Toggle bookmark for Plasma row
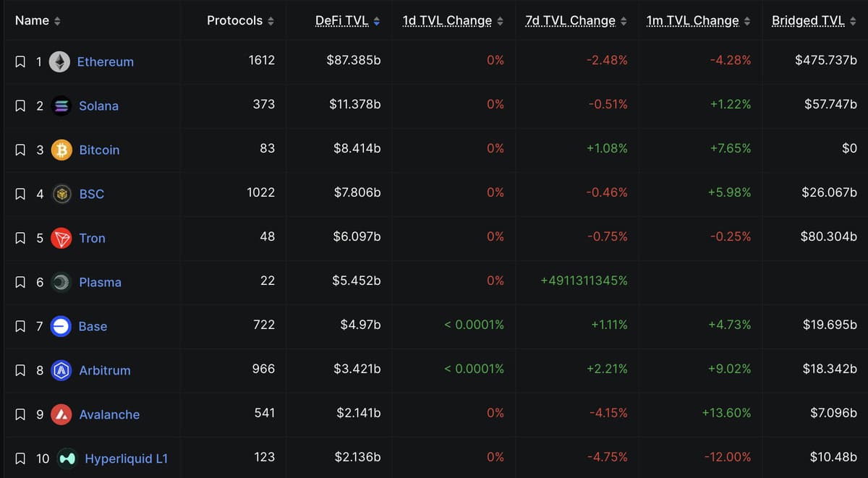This screenshot has height=478, width=868. [20, 282]
